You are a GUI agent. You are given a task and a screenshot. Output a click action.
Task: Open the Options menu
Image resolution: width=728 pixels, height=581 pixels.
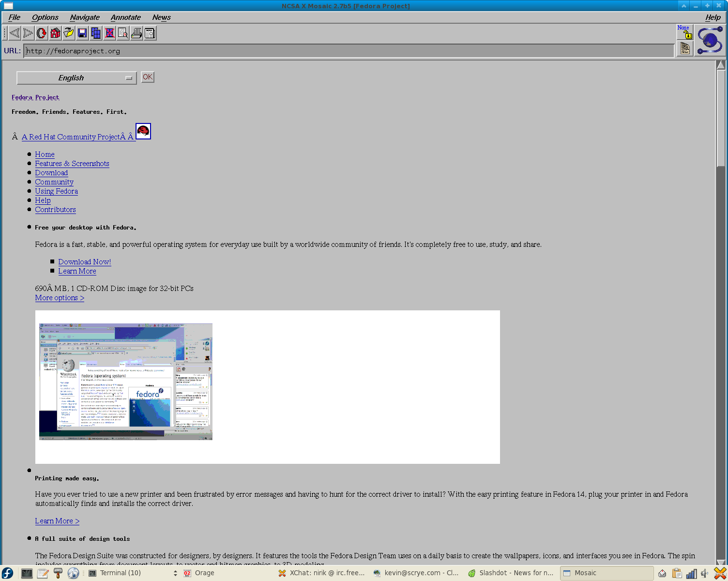tap(45, 17)
